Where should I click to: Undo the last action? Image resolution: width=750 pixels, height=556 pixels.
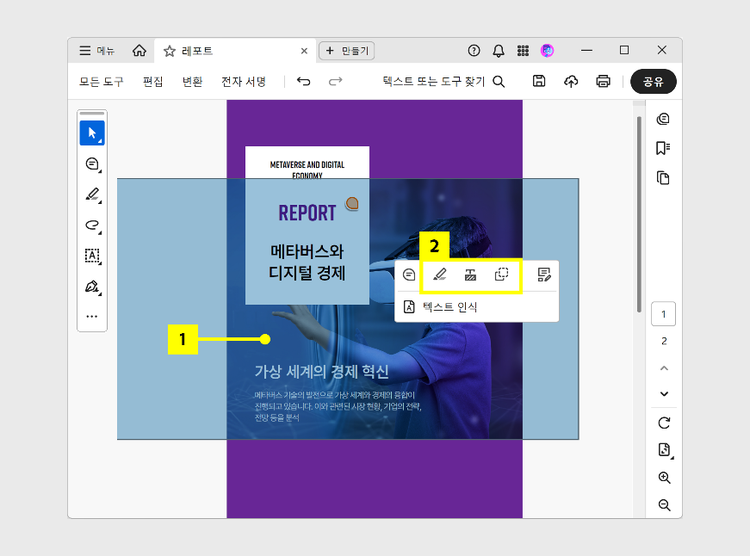(x=303, y=81)
